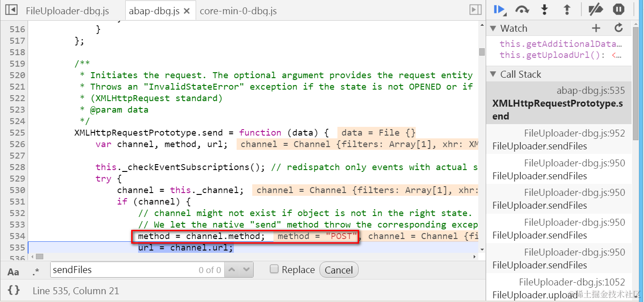Click line number 525 in the gutter

[17, 133]
